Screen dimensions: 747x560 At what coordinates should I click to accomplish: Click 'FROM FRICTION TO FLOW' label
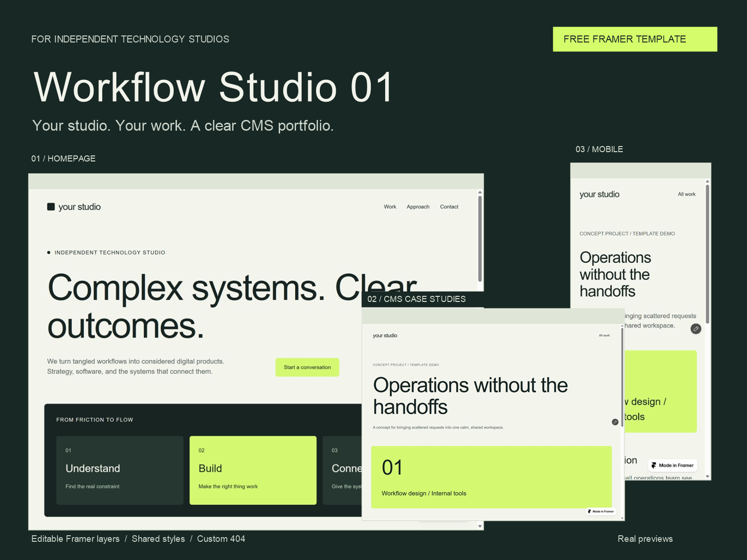point(95,420)
